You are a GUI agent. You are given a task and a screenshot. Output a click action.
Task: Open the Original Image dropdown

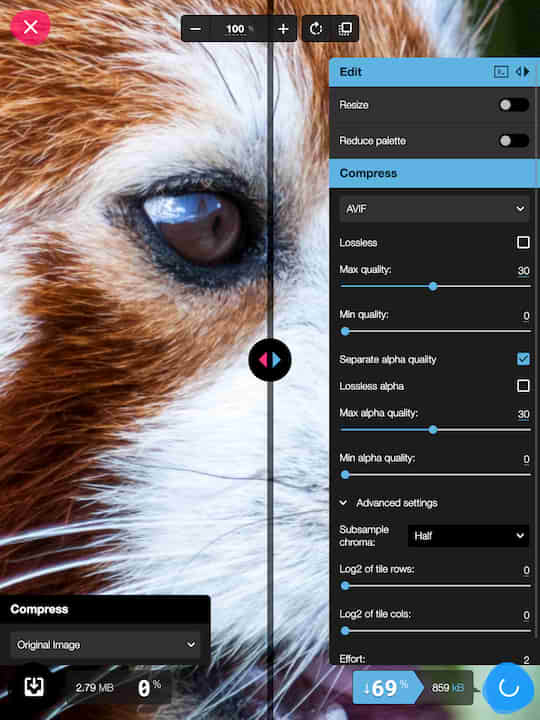point(105,645)
